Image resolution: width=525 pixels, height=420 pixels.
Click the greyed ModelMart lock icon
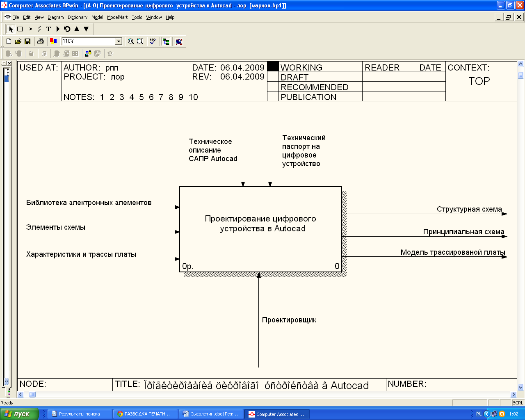(x=31, y=53)
